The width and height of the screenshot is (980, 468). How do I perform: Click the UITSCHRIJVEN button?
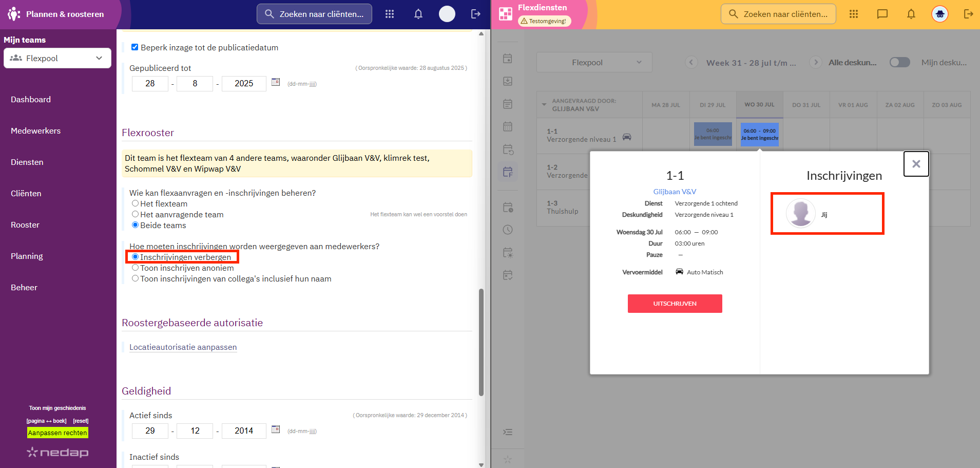pos(675,304)
